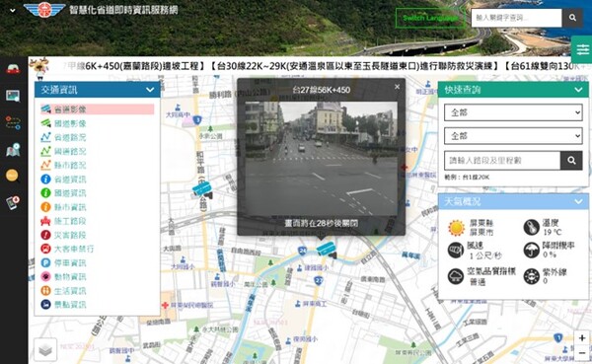Click the thermometer icon beside 溫度

click(531, 227)
